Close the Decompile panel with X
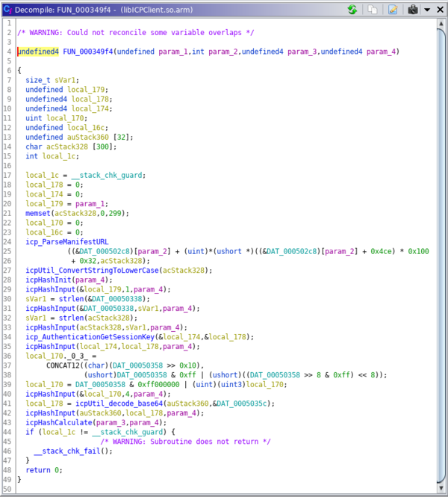Viewport: 448px width, 497px height. point(440,10)
